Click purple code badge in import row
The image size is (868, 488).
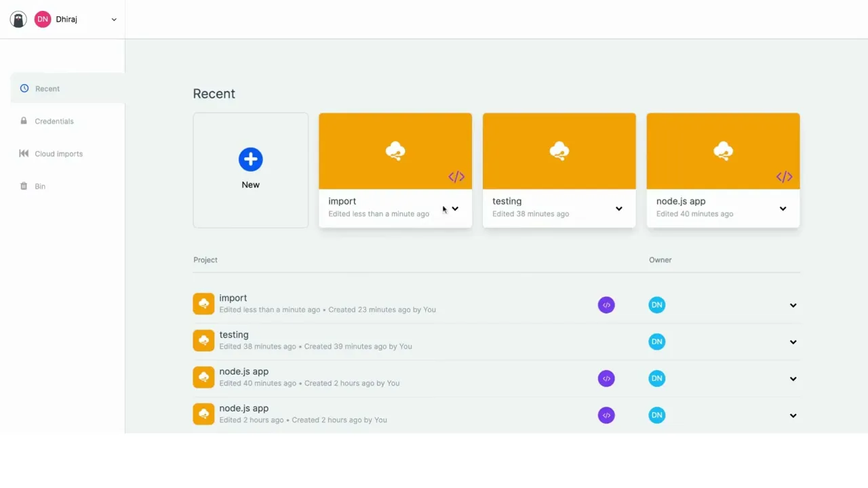[606, 305]
